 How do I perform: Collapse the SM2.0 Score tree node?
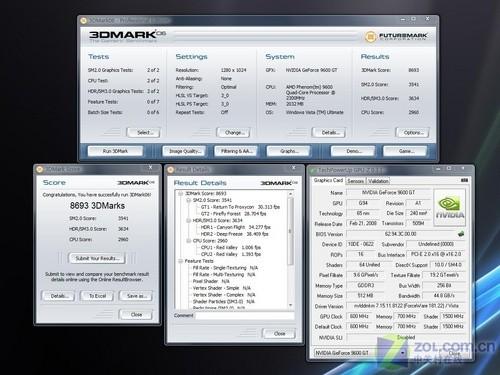tap(188, 200)
